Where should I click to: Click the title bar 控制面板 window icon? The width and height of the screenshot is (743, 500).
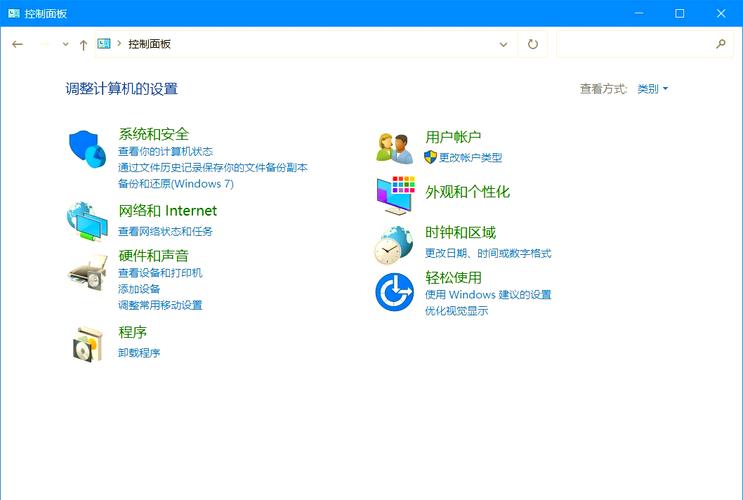(14, 13)
